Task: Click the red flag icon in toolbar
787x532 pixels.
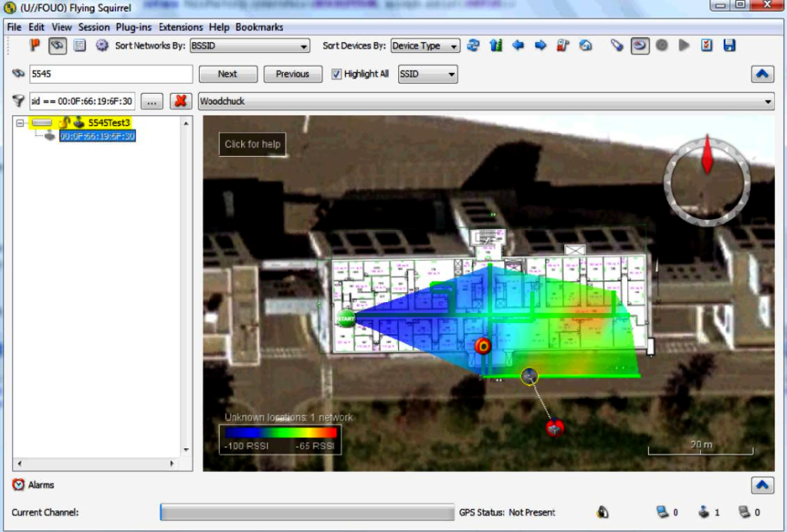Action: coord(35,45)
